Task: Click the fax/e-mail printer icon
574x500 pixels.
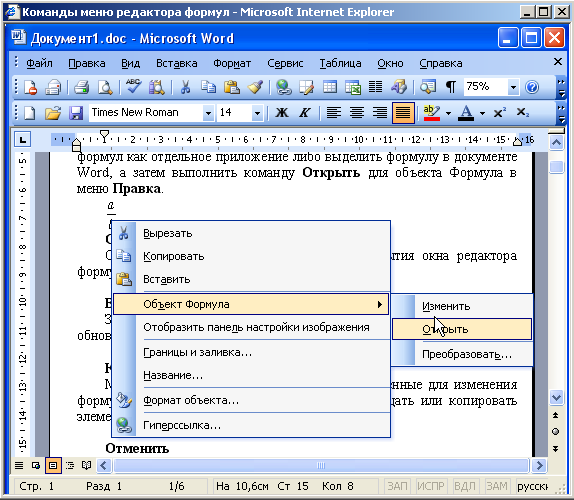Action: [x=53, y=87]
